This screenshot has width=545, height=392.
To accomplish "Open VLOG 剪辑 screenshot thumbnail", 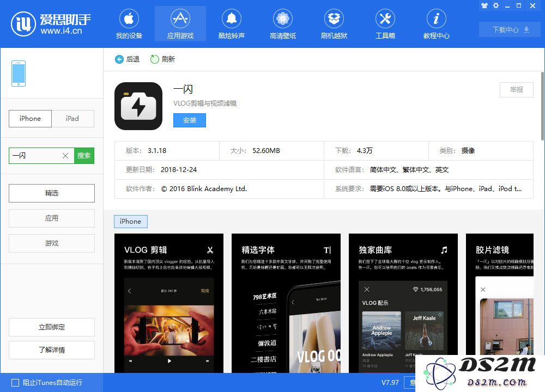I will (x=169, y=303).
